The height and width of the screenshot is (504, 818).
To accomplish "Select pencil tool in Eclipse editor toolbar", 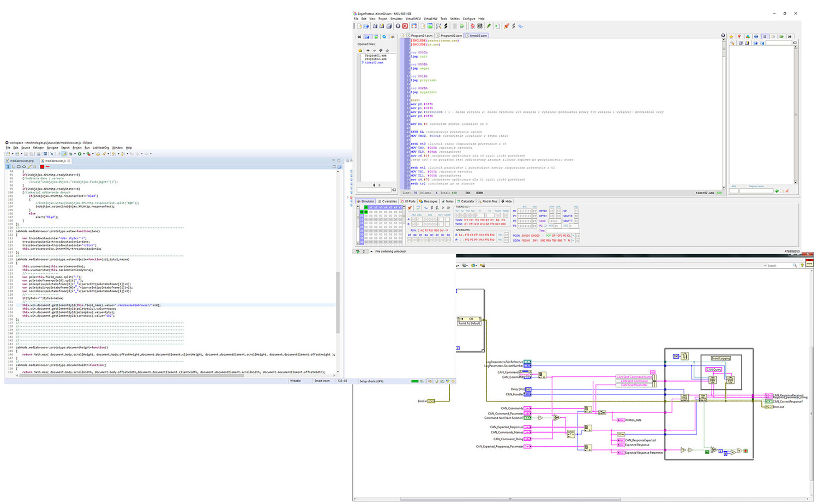I will 29,167.
